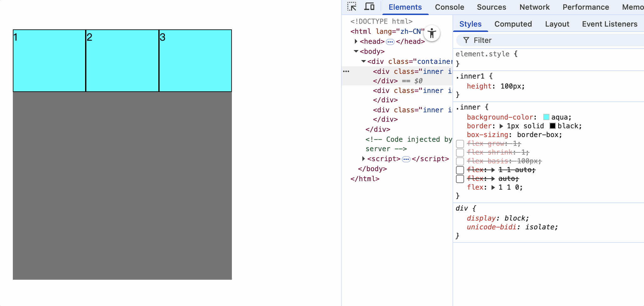Activate the inspect element picker icon
This screenshot has width=644, height=306.
tap(352, 7)
